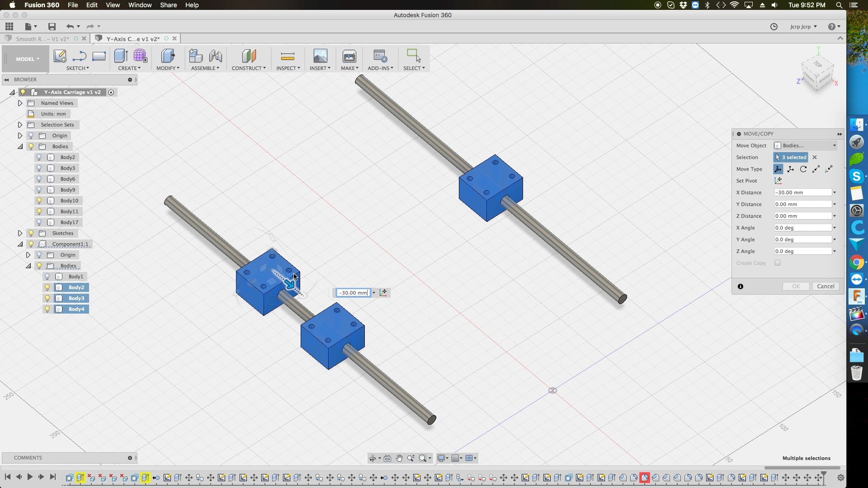This screenshot has width=868, height=488.
Task: Click the Set Pivot icon in MOVE/COPY
Action: coord(779,180)
